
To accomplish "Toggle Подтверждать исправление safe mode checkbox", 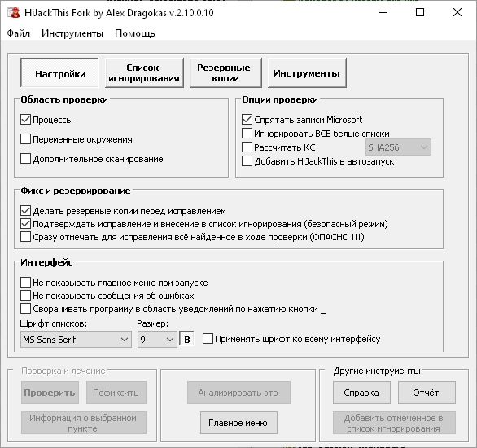I will (x=25, y=224).
